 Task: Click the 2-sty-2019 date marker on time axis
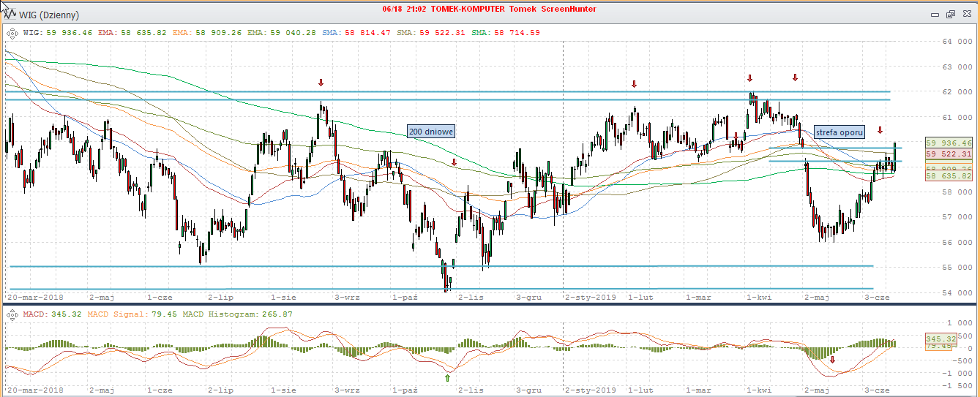(591, 298)
